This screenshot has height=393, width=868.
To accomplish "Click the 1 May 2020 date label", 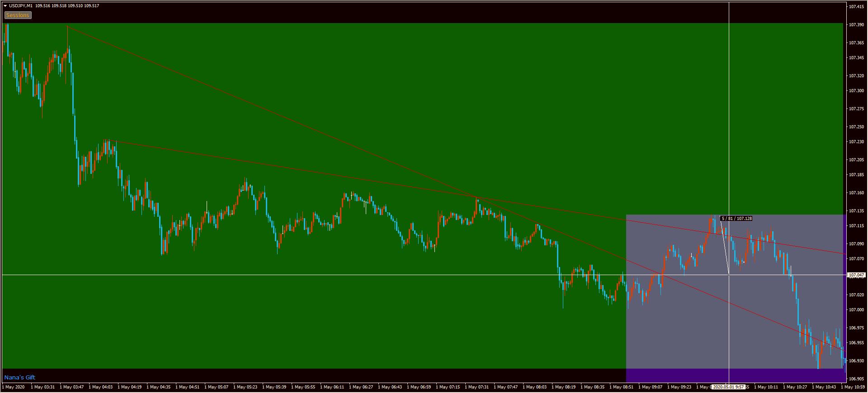I will click(x=14, y=387).
